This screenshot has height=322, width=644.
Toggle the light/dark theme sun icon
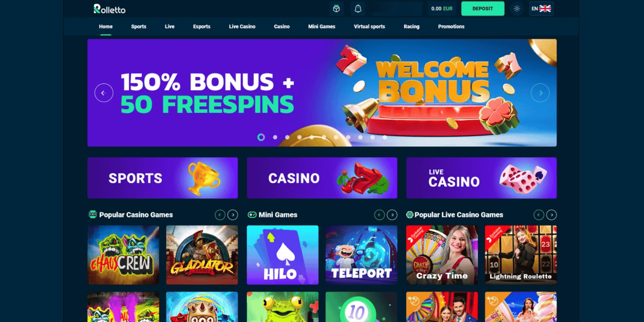pyautogui.click(x=517, y=9)
